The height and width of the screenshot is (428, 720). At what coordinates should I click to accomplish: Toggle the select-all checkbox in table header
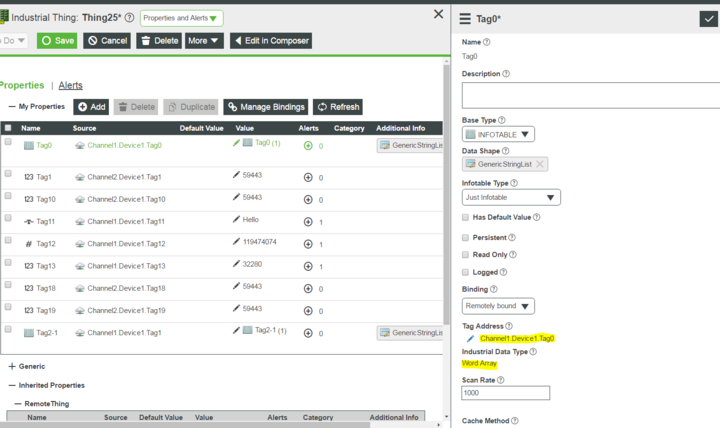click(8, 128)
